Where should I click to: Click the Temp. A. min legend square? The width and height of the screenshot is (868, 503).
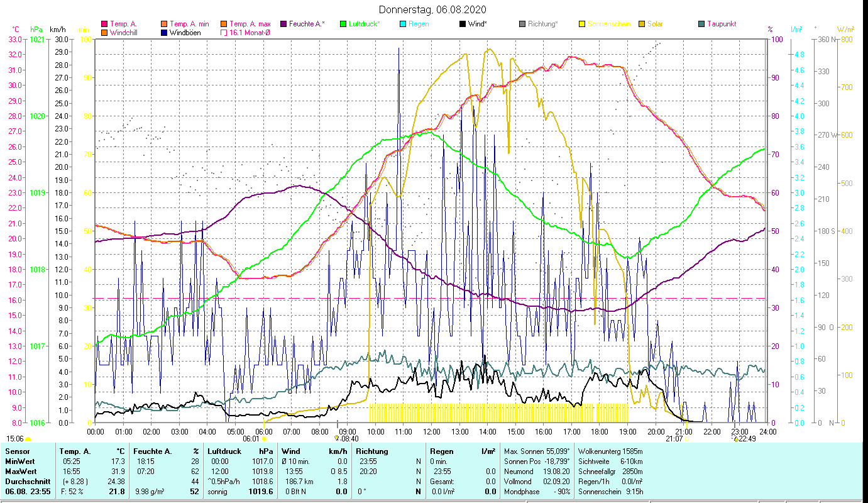pos(164,24)
